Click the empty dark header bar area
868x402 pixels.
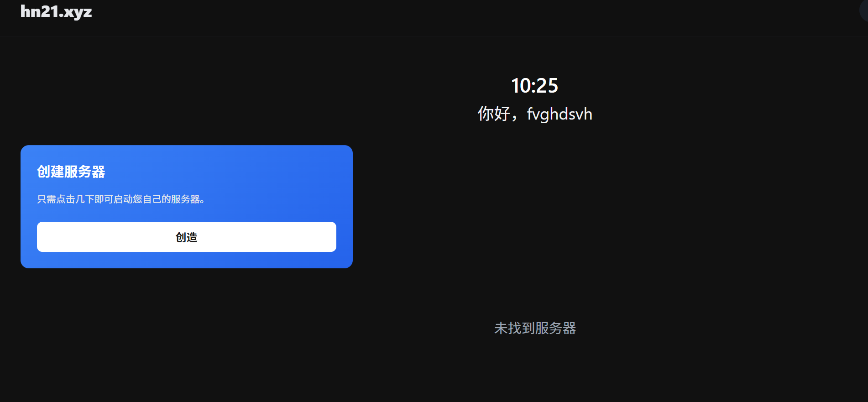(x=456, y=17)
